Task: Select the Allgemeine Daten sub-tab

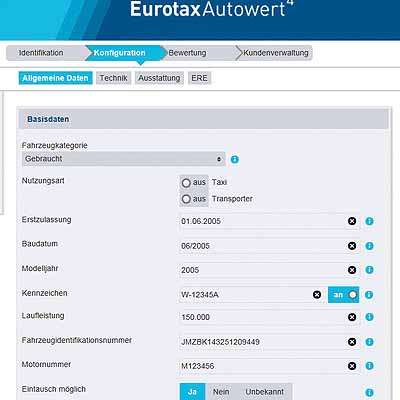Action: [55, 78]
